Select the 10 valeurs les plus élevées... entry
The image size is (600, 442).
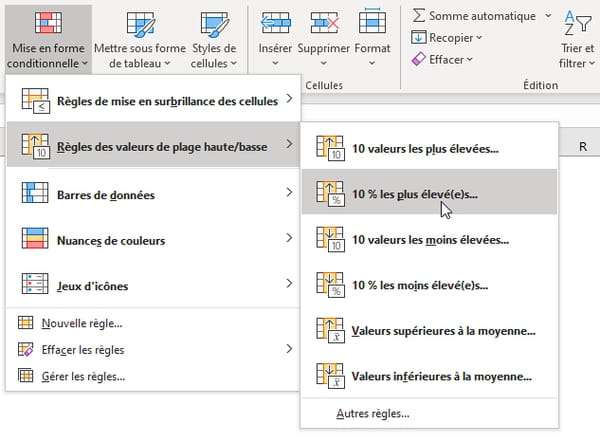coord(429,148)
